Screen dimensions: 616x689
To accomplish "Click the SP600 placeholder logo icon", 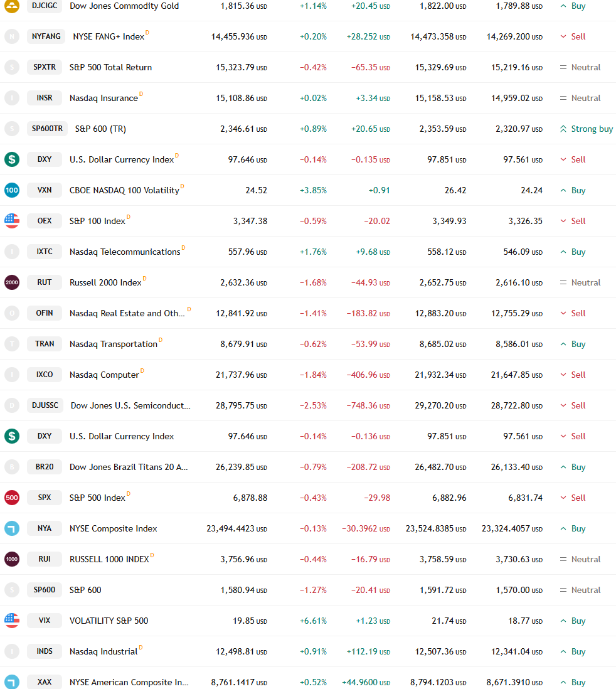I will tap(12, 590).
